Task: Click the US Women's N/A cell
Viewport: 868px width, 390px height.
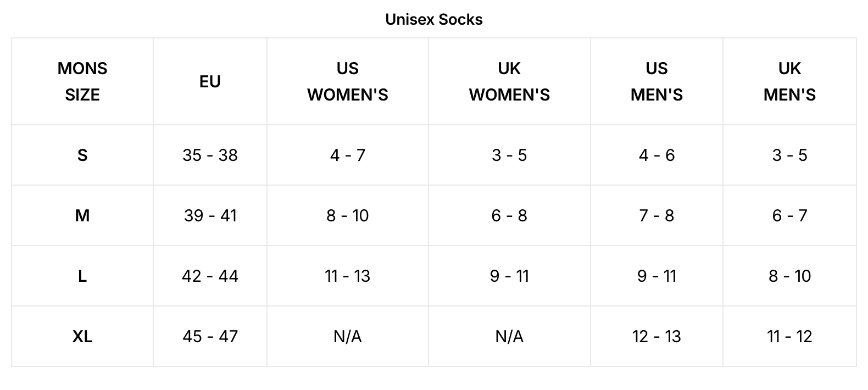Action: [347, 336]
